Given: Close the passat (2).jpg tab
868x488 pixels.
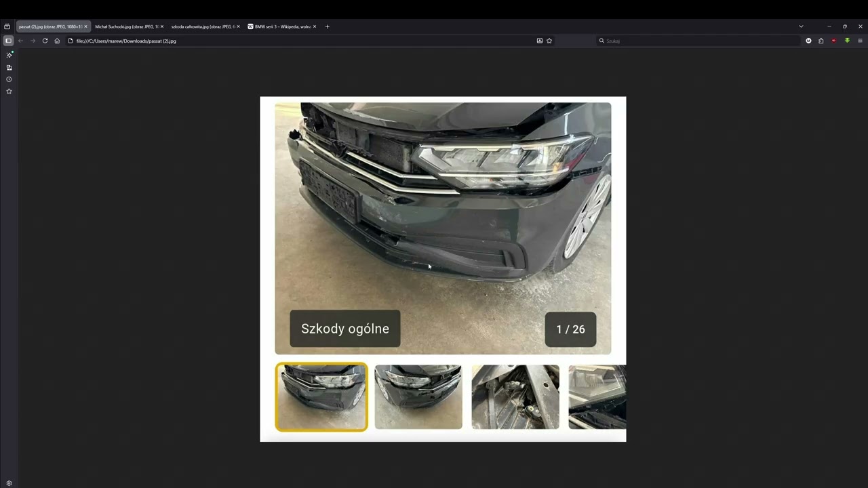Looking at the screenshot, I should [x=85, y=26].
